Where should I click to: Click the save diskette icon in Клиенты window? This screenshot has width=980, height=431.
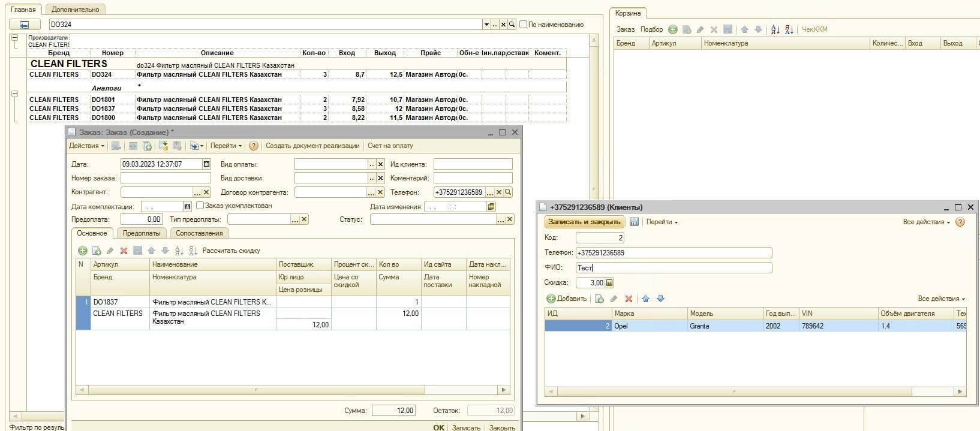(x=634, y=222)
